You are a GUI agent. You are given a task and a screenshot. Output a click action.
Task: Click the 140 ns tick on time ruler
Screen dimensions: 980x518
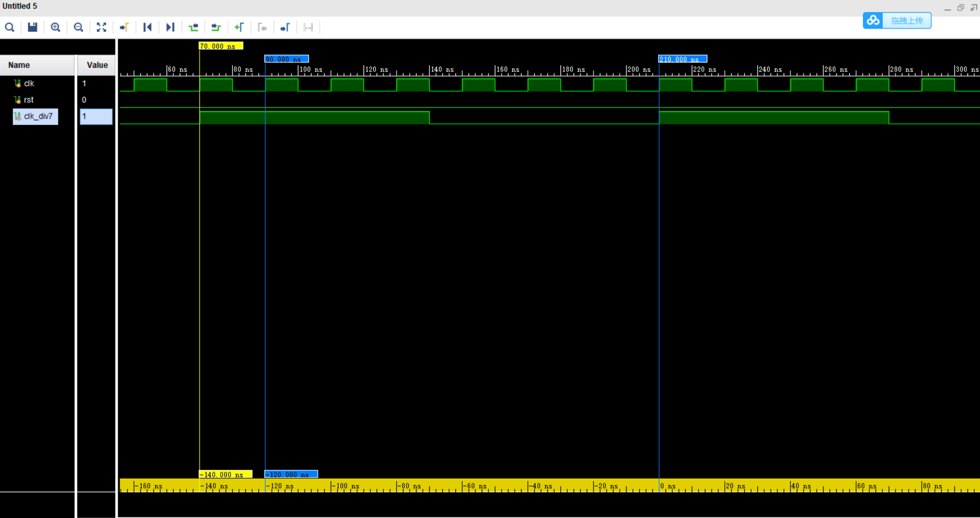pos(442,69)
